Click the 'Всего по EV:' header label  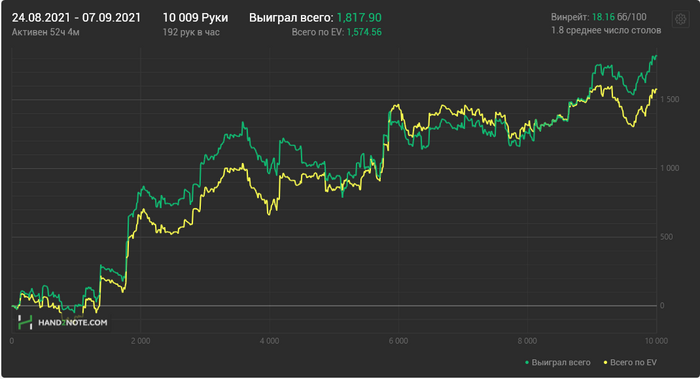[317, 32]
